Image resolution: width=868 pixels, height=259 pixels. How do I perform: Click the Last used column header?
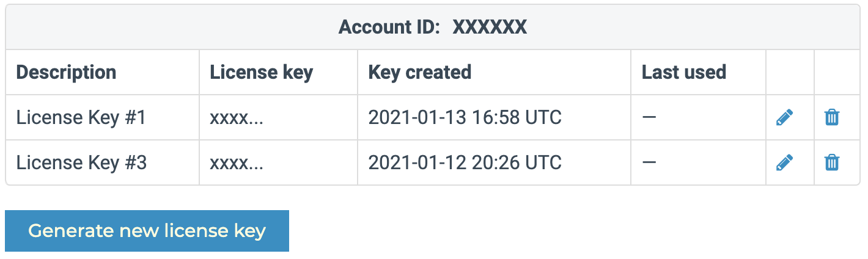tap(683, 72)
